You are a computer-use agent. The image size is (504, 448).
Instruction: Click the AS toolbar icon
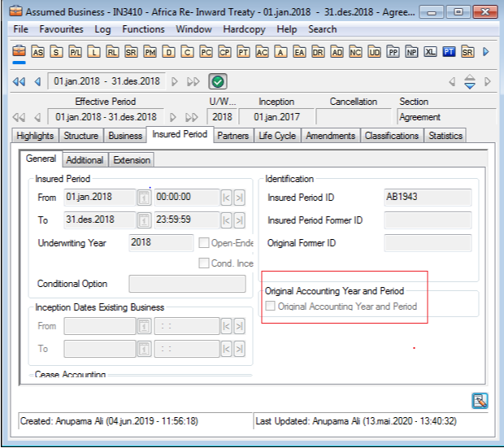click(x=37, y=52)
